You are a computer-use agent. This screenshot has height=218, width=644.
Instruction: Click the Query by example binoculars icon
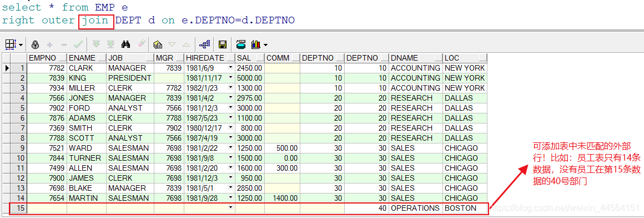point(125,44)
